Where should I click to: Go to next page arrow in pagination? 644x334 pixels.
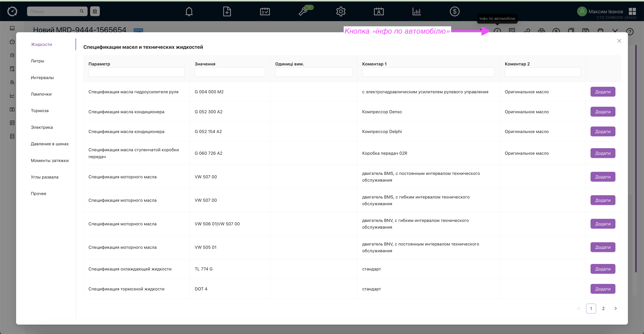(x=615, y=308)
